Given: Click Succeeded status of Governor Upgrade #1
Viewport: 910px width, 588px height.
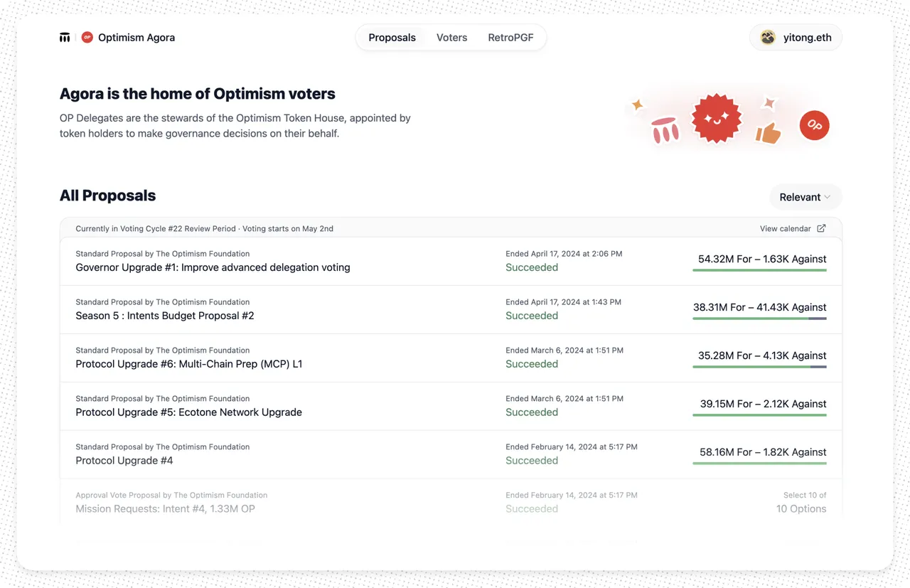Looking at the screenshot, I should [532, 267].
